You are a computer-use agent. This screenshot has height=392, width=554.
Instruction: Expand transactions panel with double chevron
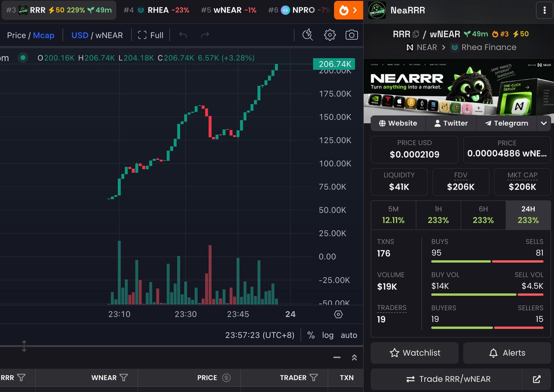[x=354, y=357]
